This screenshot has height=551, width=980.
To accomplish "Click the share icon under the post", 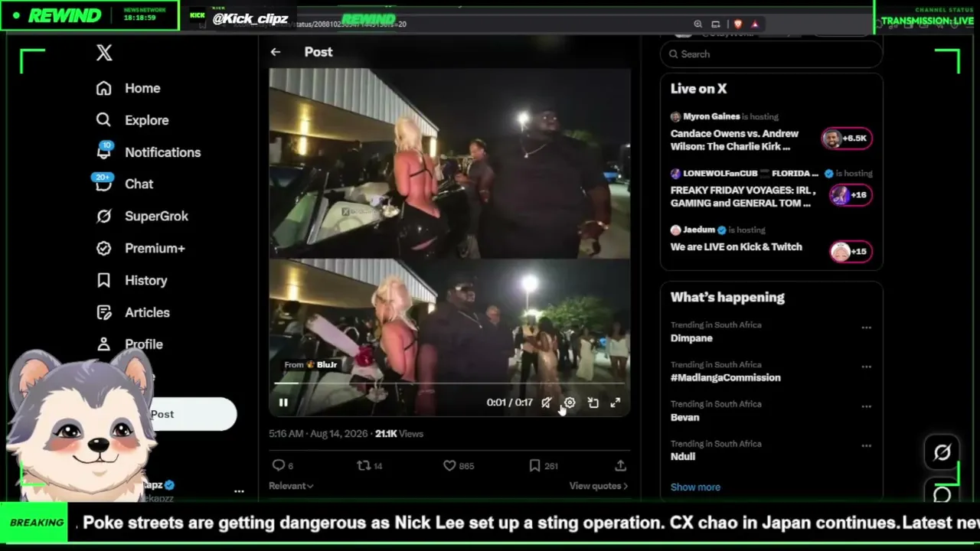I will pyautogui.click(x=620, y=465).
